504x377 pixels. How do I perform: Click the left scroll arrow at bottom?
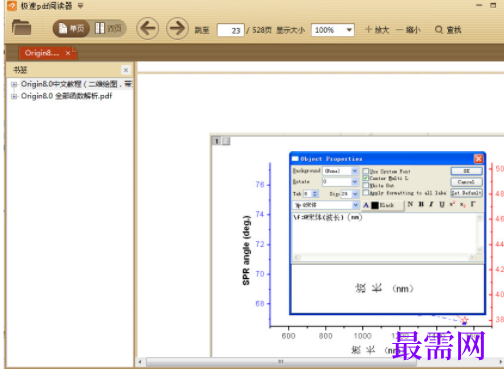(x=140, y=362)
